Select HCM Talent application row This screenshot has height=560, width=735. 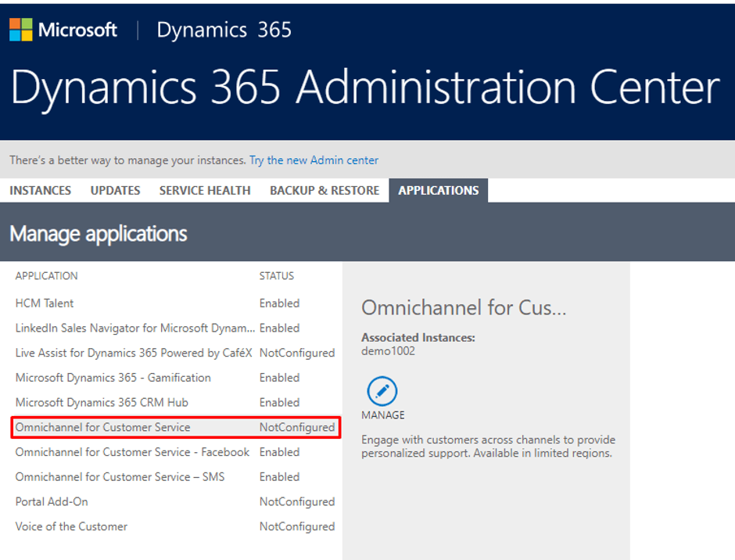click(x=176, y=303)
